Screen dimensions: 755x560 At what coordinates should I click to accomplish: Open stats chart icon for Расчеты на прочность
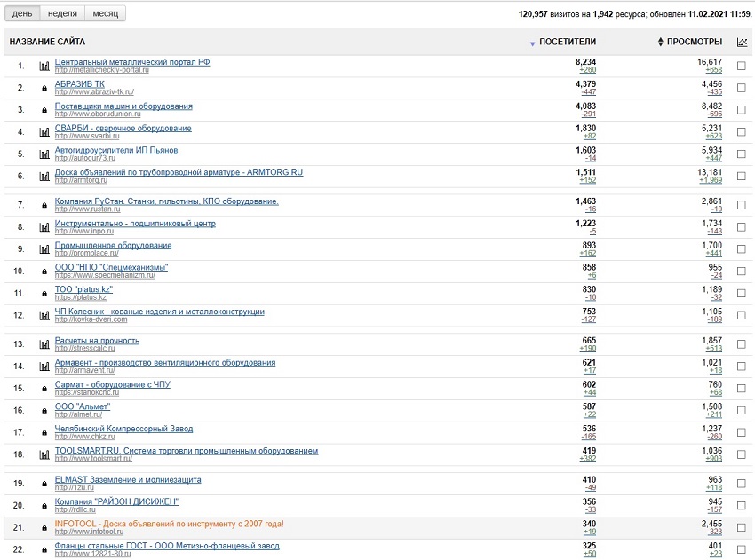(44, 345)
